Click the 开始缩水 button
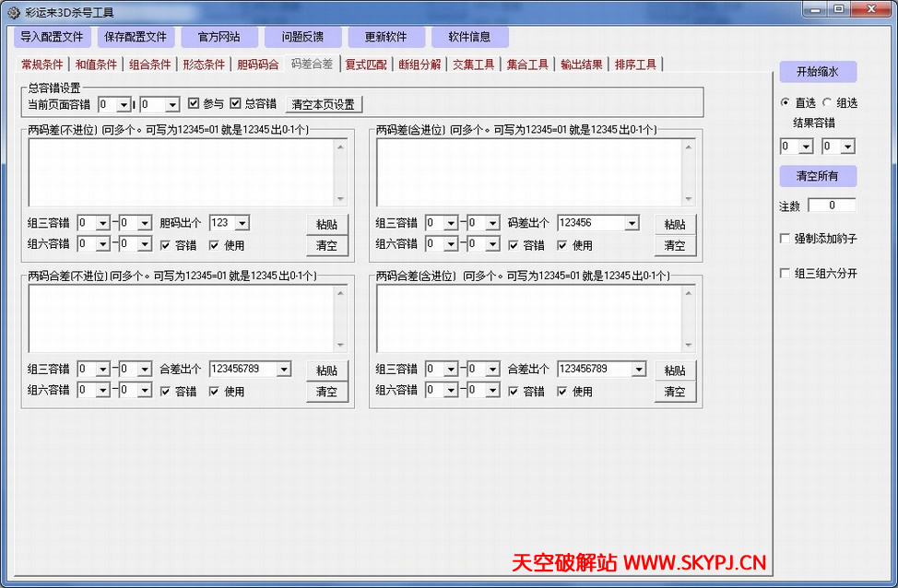Viewport: 898px width, 588px height. (x=818, y=71)
